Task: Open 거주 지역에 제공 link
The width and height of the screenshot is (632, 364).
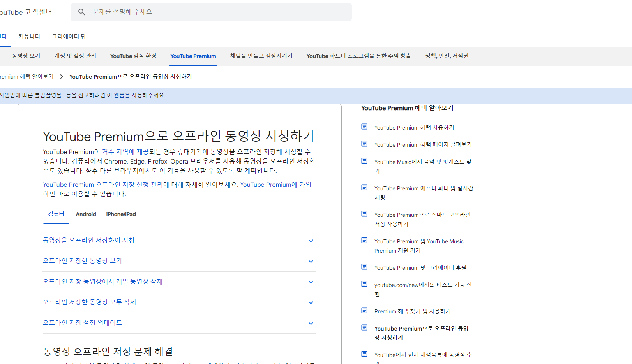Action: coord(125,152)
